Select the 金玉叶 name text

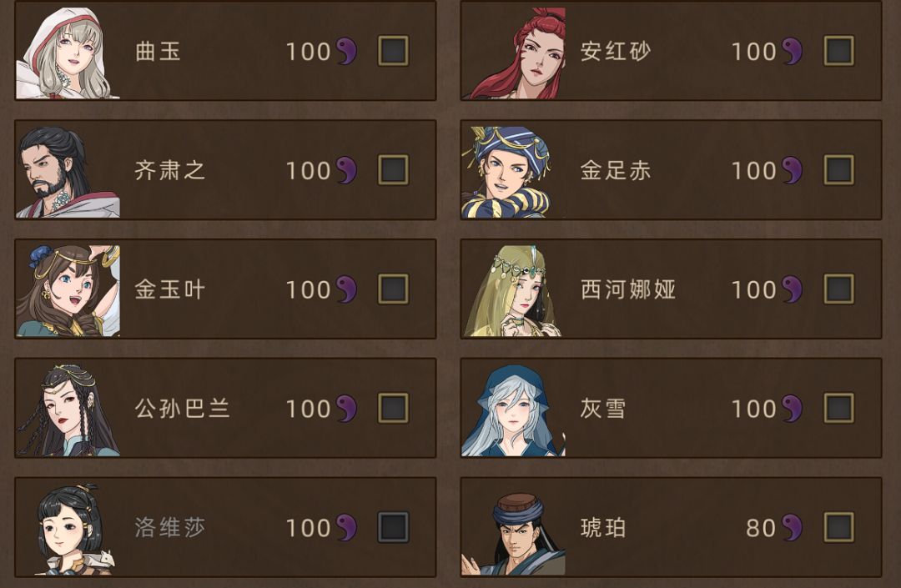[x=169, y=289]
